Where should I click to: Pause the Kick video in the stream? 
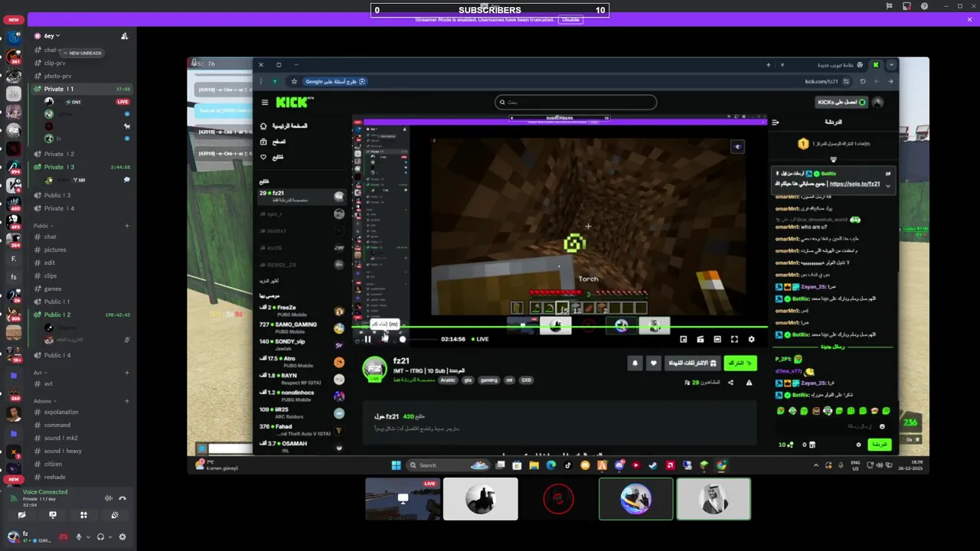coord(367,339)
